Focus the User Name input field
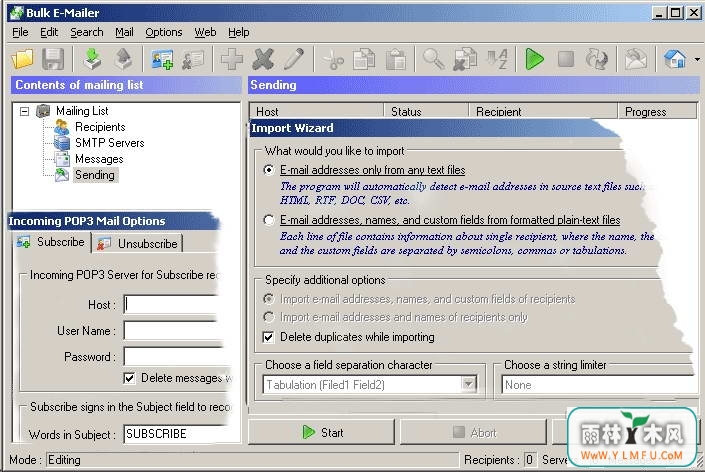The image size is (705, 472). pyautogui.click(x=173, y=330)
